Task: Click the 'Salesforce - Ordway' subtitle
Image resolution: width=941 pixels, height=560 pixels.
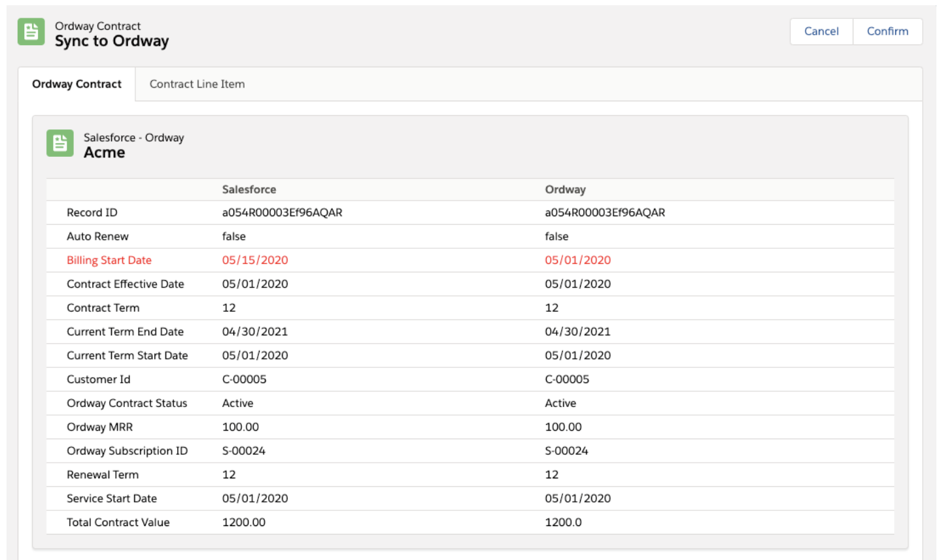Action: tap(133, 138)
